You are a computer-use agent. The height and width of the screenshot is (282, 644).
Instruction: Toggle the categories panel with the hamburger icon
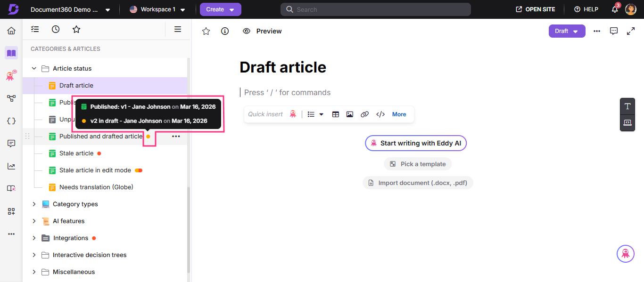177,29
